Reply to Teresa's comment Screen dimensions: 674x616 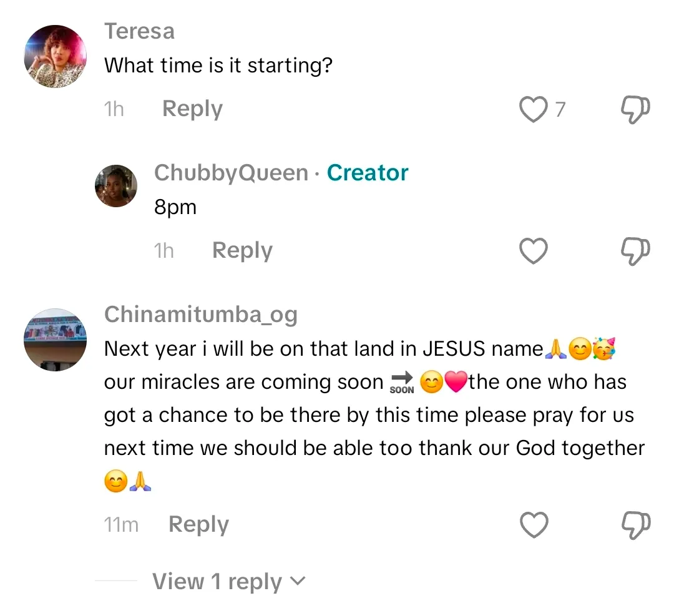click(192, 109)
